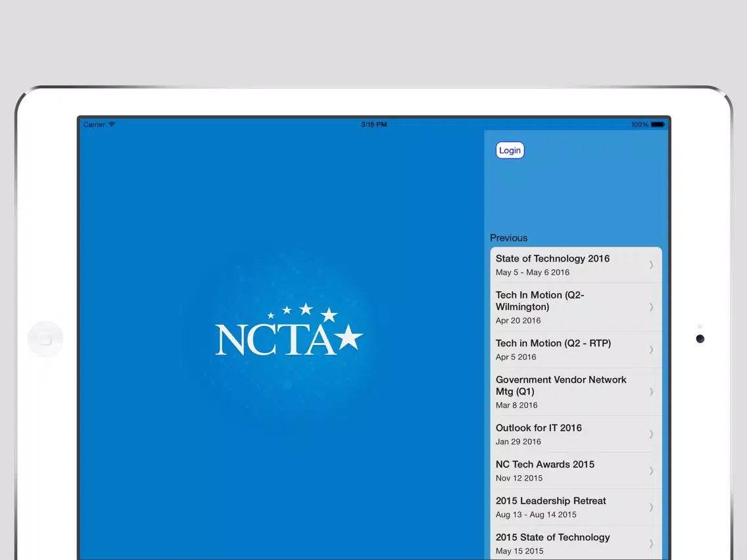Open 2015 Leadership Retreat chevron
747x560 pixels.
point(651,507)
